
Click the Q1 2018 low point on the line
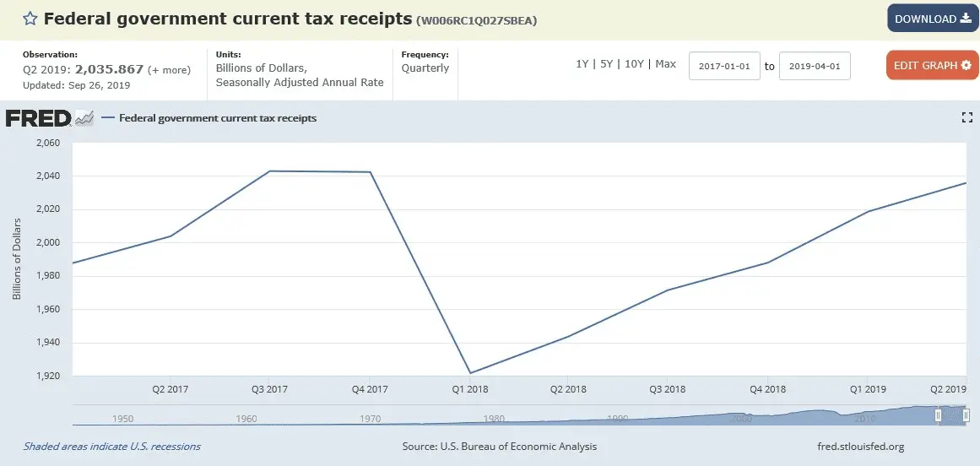coord(469,373)
